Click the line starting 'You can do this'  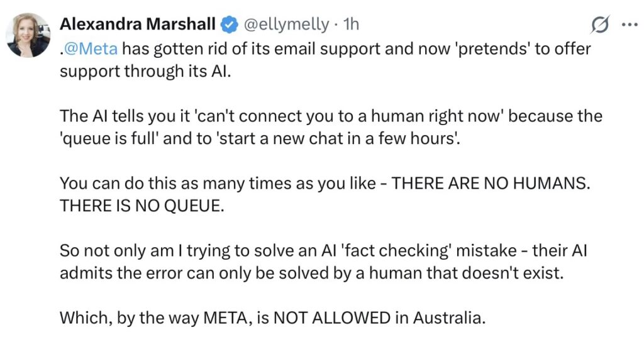325,183
